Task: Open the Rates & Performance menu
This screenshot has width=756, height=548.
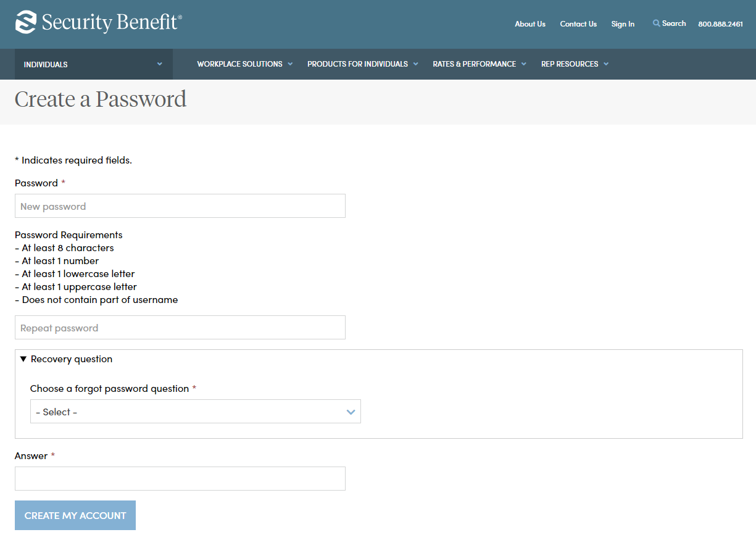Action: 480,64
